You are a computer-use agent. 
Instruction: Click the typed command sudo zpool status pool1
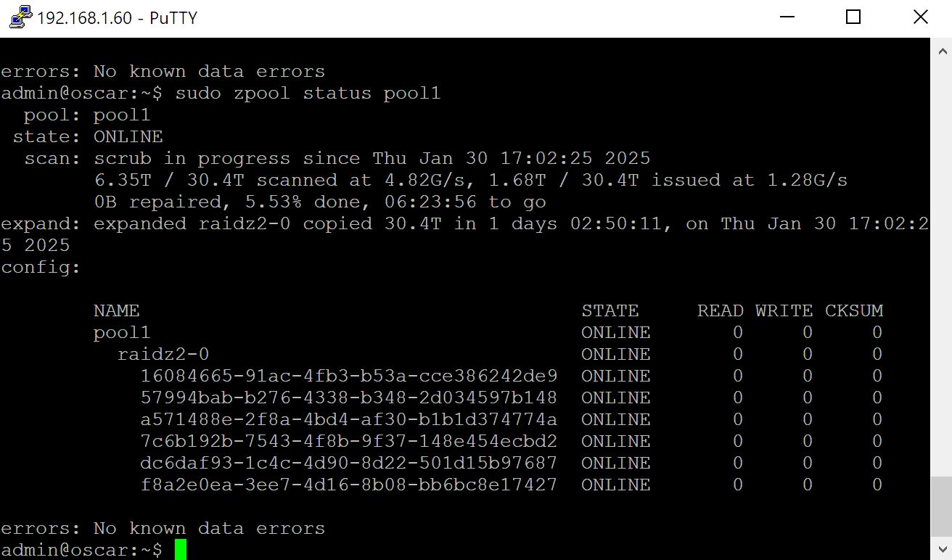[x=308, y=94]
